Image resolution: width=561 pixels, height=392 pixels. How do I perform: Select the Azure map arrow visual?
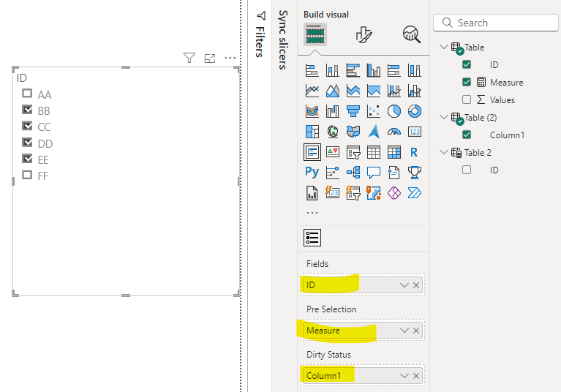pos(374,132)
